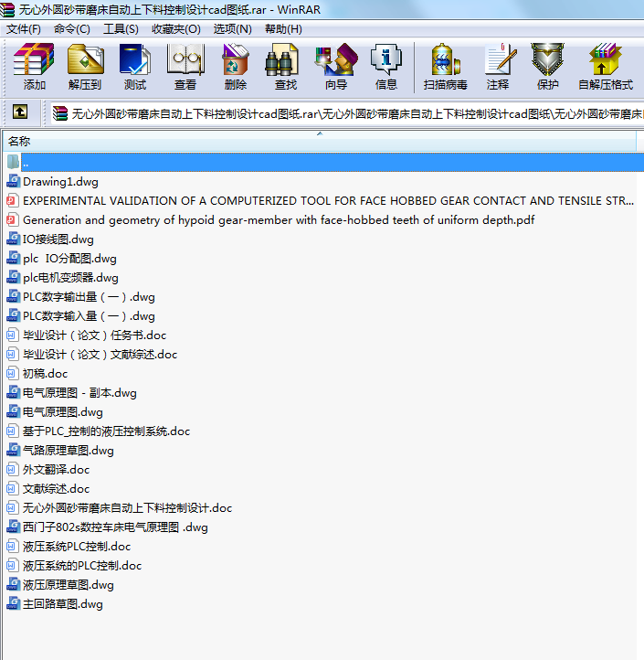Click the Add (添加) toolbar icon
644x660 pixels.
click(x=35, y=67)
